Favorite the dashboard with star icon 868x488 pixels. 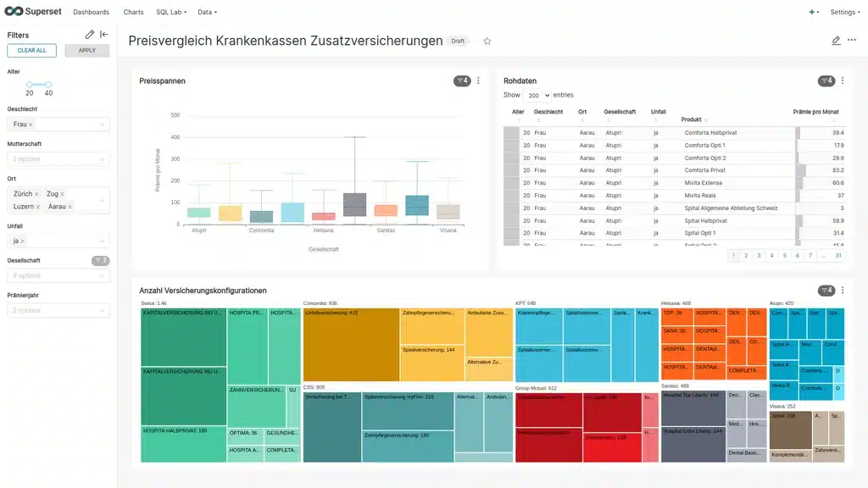pyautogui.click(x=487, y=41)
